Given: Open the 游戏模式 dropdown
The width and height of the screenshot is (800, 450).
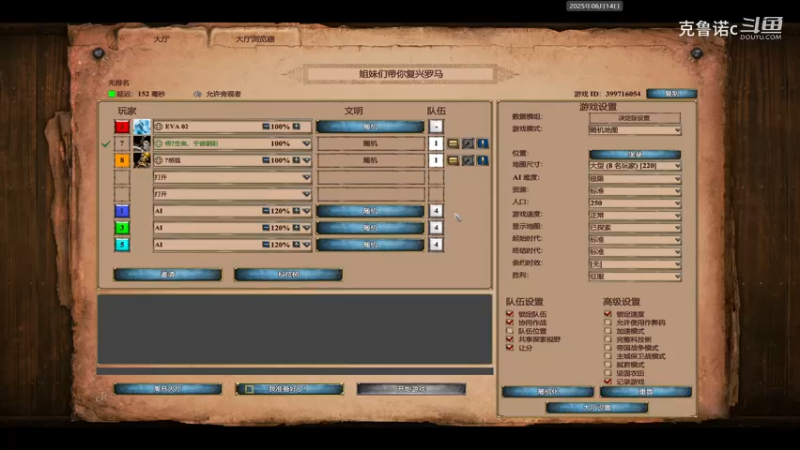Looking at the screenshot, I should tap(635, 130).
